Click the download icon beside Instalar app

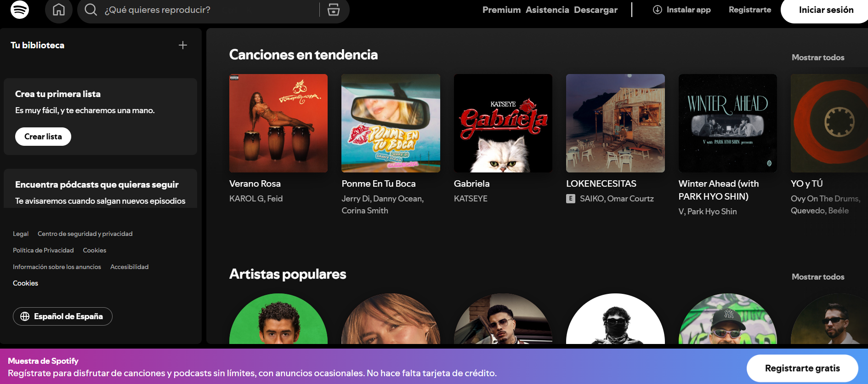click(x=658, y=10)
